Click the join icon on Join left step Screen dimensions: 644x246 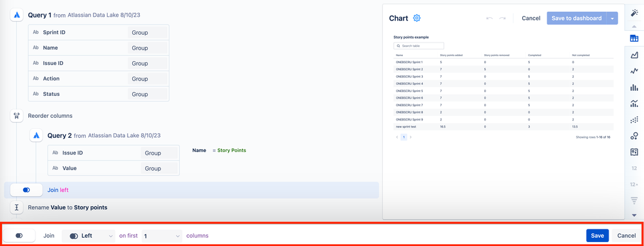26,190
